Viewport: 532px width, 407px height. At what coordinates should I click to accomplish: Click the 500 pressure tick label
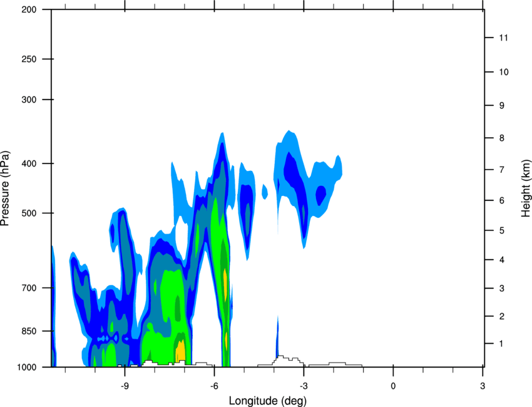(x=29, y=213)
